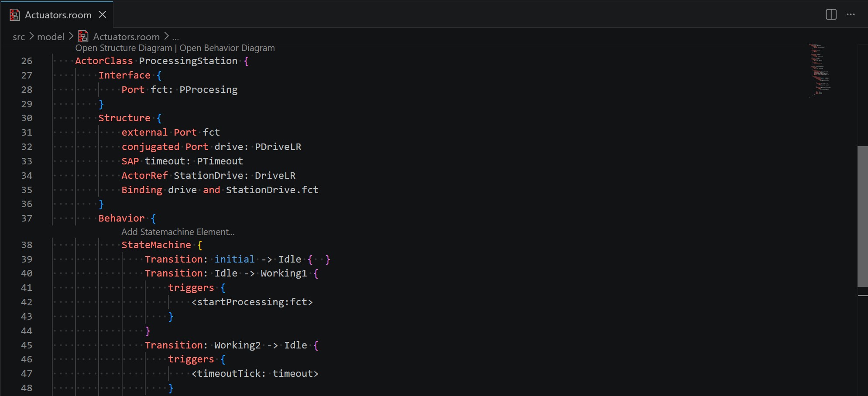Click the Behavior keyword on line 37
Image resolution: width=868 pixels, height=396 pixels.
tap(121, 218)
